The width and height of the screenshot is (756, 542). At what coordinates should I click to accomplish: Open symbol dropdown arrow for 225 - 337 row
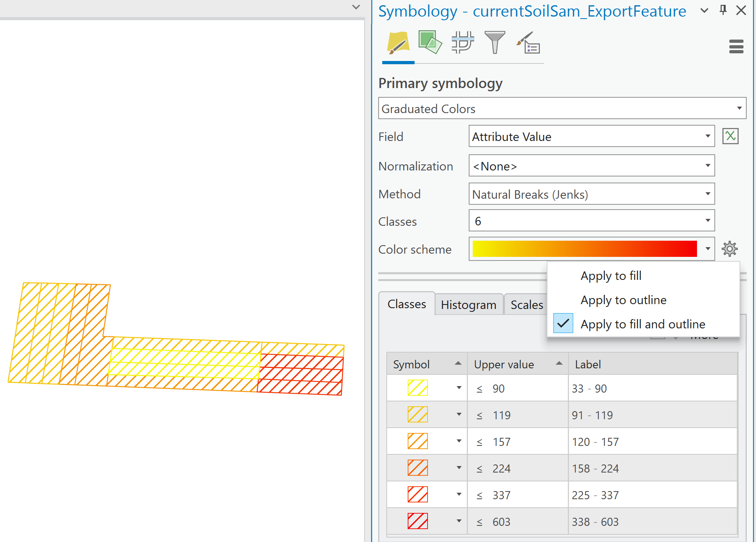[x=459, y=494]
